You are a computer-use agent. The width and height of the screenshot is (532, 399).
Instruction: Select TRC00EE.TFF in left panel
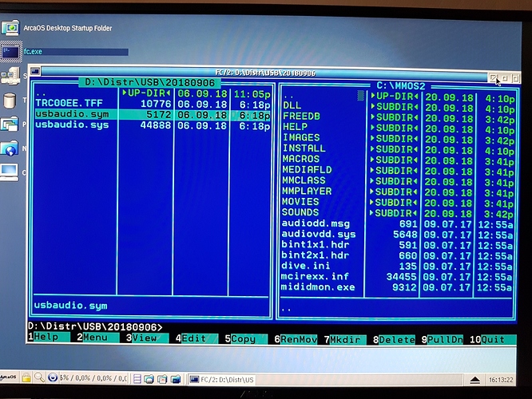tap(69, 103)
